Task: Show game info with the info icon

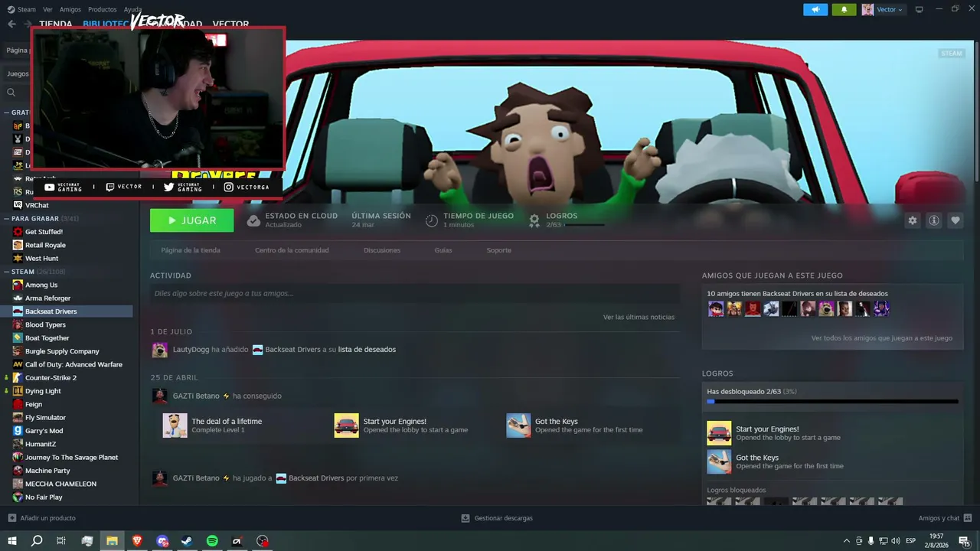Action: click(934, 220)
